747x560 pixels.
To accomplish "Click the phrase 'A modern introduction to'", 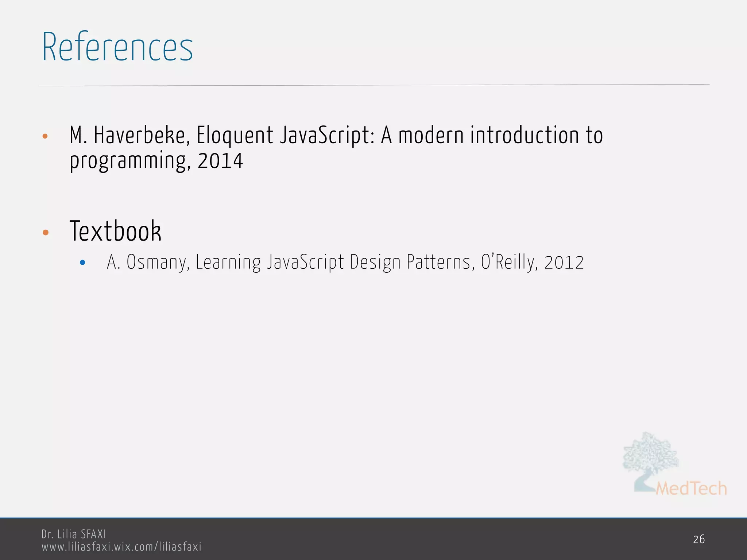I will 492,136.
